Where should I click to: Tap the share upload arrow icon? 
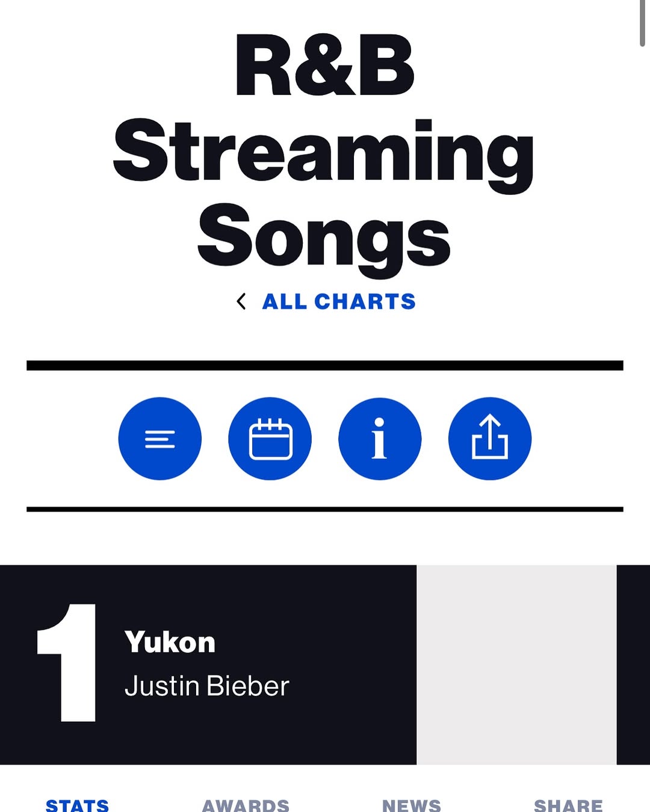tap(490, 438)
